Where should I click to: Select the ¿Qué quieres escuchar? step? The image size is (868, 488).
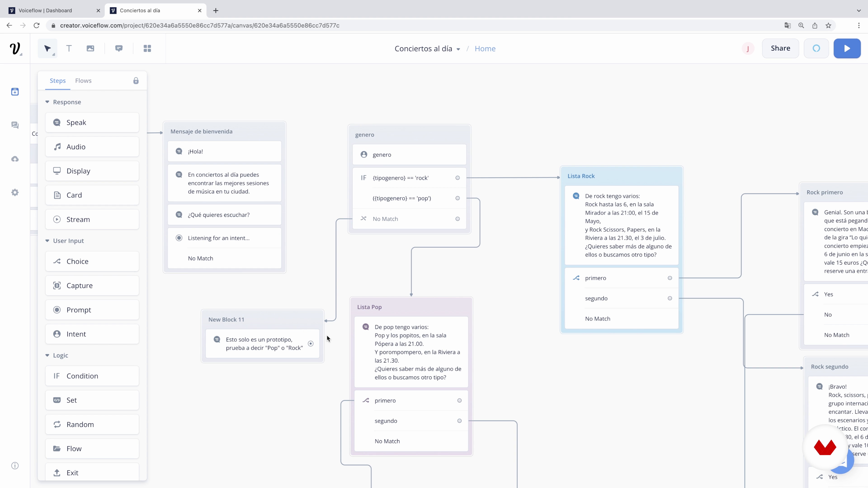pos(224,215)
